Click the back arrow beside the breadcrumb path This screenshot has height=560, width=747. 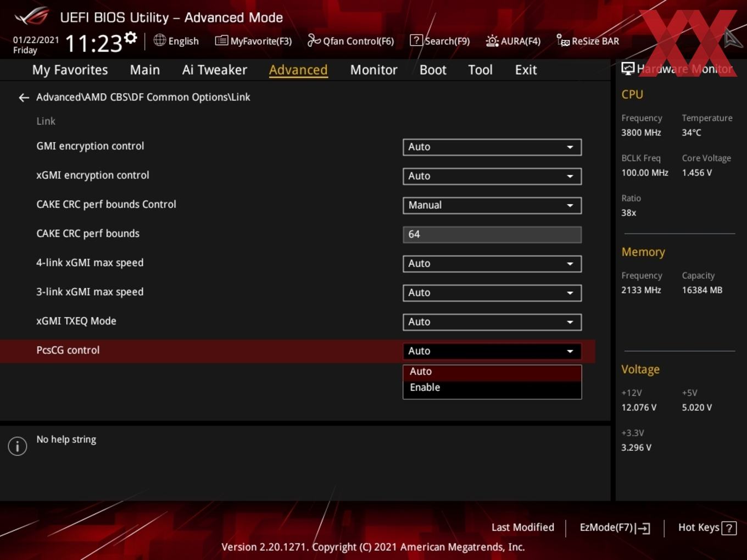coord(24,98)
